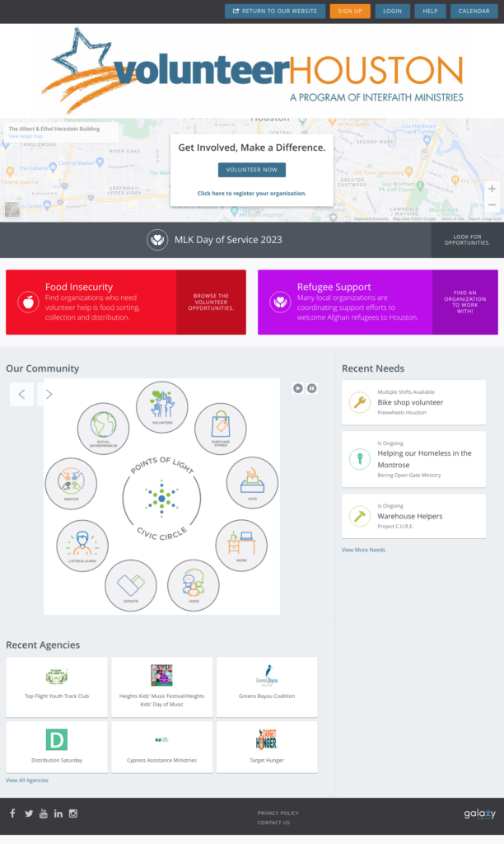Click the map zoom out minus
This screenshot has height=844, width=504.
point(492,204)
